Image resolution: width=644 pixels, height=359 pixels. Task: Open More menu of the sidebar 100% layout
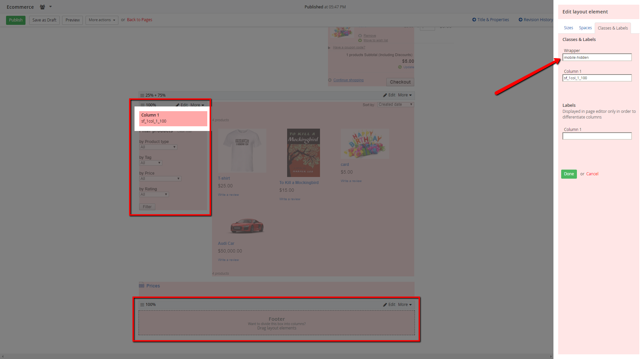197,105
